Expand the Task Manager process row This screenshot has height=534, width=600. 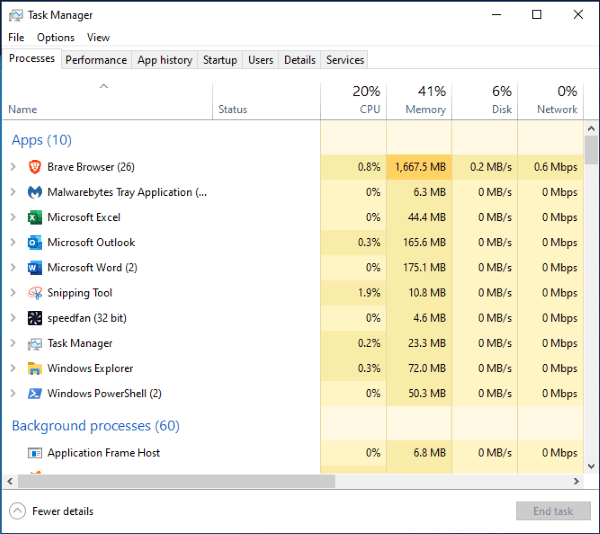pos(13,343)
